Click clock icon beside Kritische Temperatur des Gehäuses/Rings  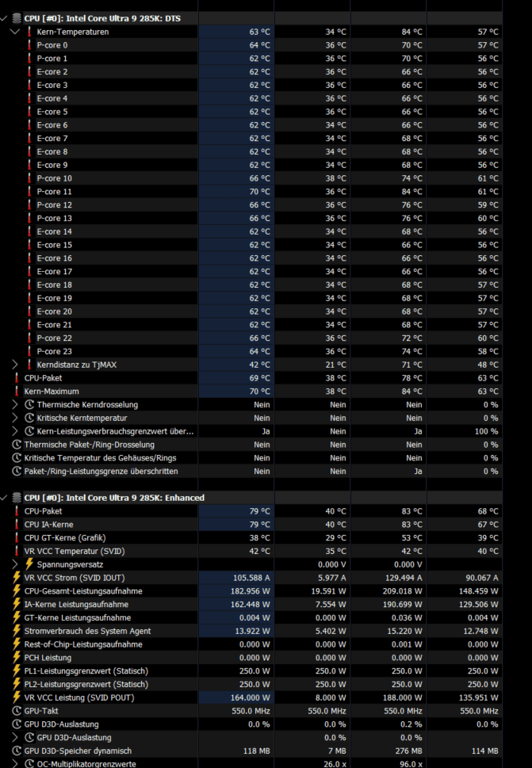[17, 458]
